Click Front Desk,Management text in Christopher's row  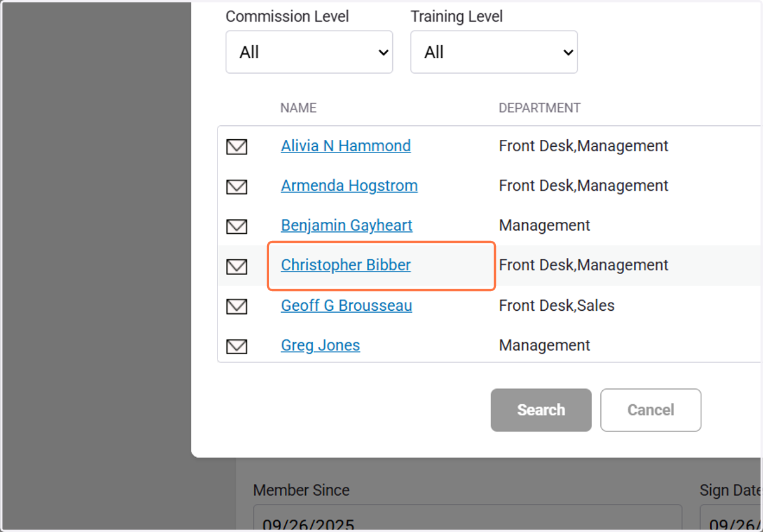coord(583,265)
